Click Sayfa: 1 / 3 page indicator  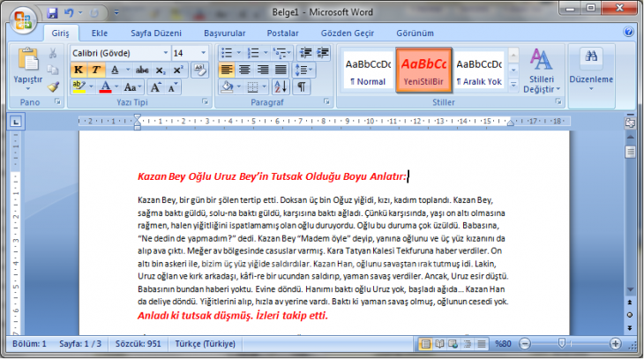click(80, 344)
